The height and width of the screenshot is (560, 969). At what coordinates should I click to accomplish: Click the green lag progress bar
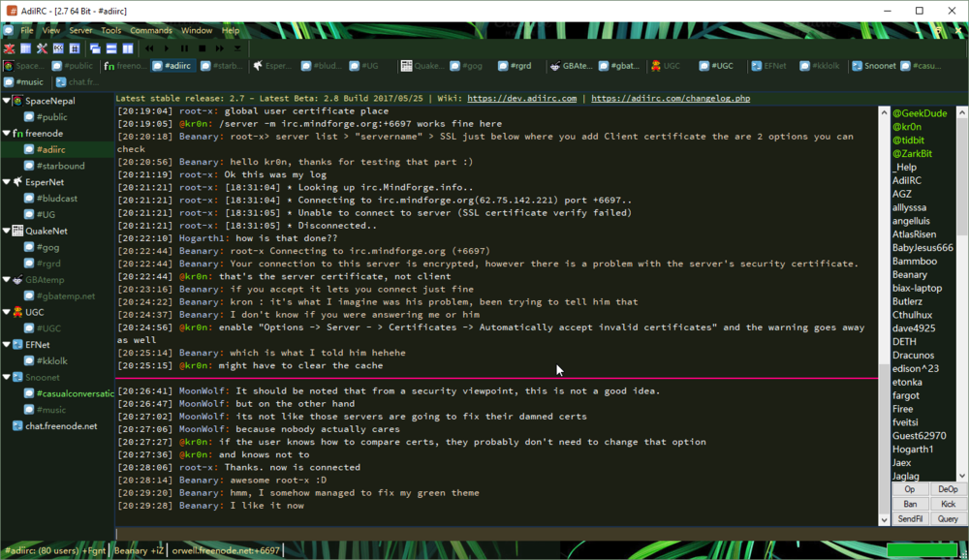[x=922, y=549]
